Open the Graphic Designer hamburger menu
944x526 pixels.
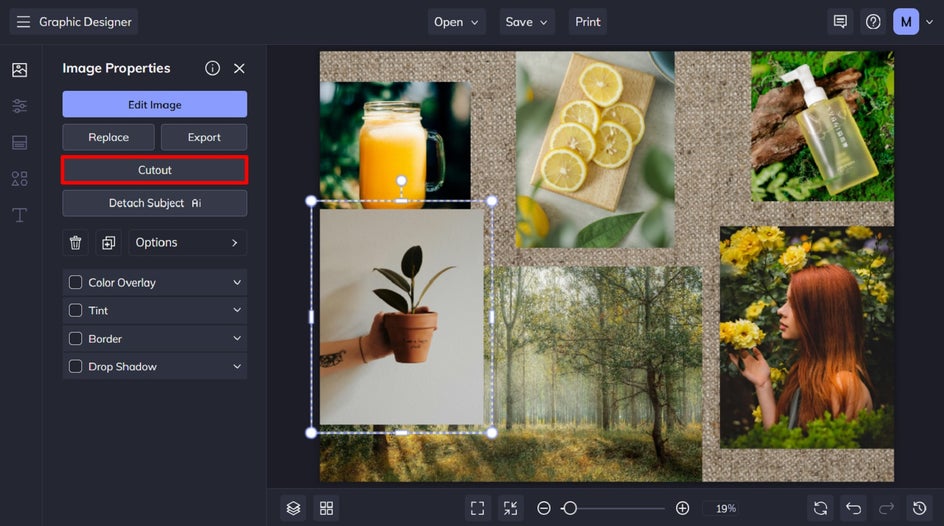(x=23, y=22)
